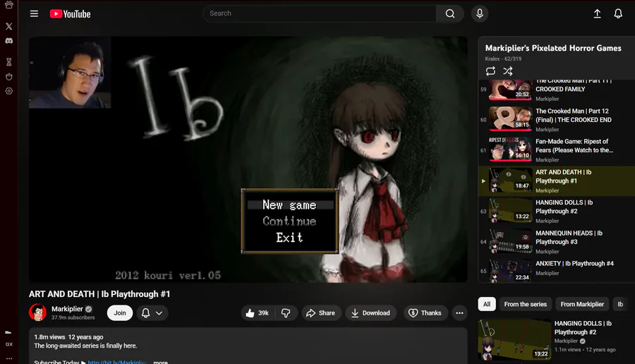Screen dimensions: 635x364
Task: Click the '1.8m views 12 years ago' text
Action: (x=68, y=337)
